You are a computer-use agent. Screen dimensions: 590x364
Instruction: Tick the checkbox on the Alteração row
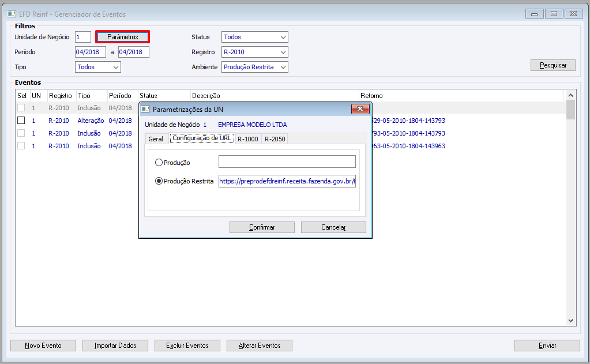pos(21,121)
